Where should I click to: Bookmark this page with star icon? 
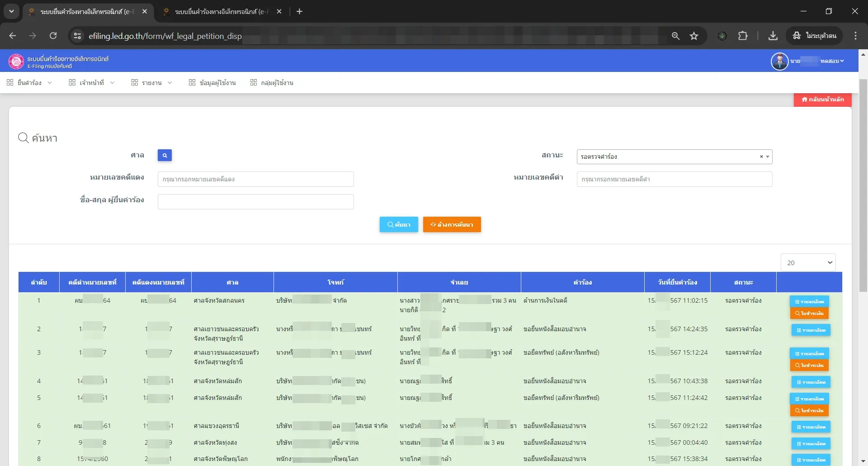[694, 36]
